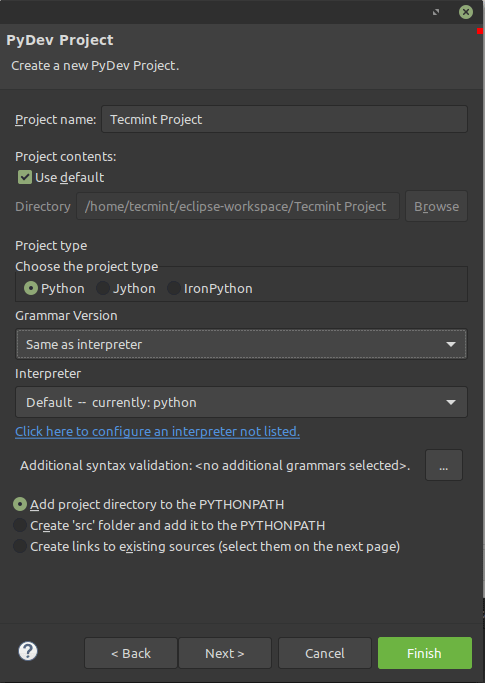Viewport: 485px width, 683px height.
Task: Click the window restore icon in title bar
Action: tap(436, 12)
